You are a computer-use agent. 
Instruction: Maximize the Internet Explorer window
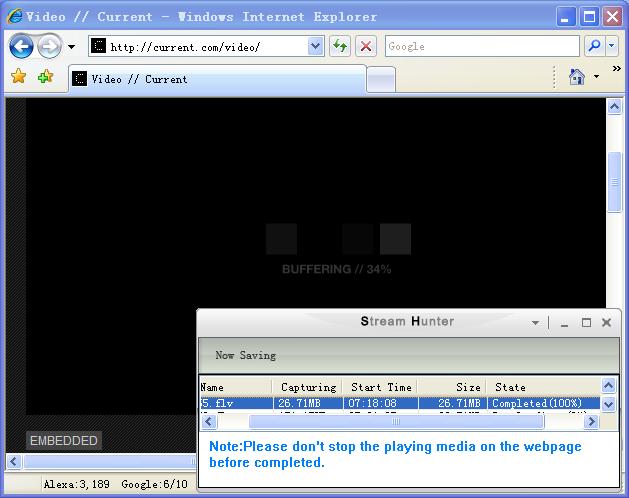click(x=589, y=17)
